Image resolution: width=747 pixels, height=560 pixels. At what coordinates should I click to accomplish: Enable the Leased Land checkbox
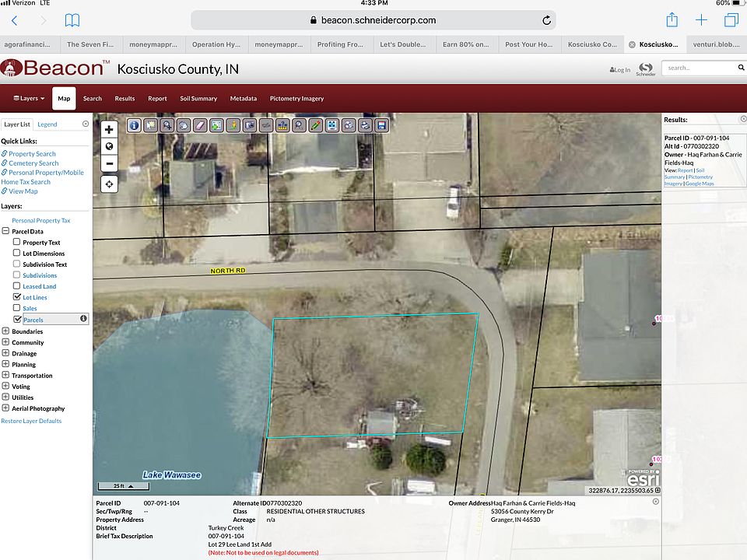tap(16, 285)
